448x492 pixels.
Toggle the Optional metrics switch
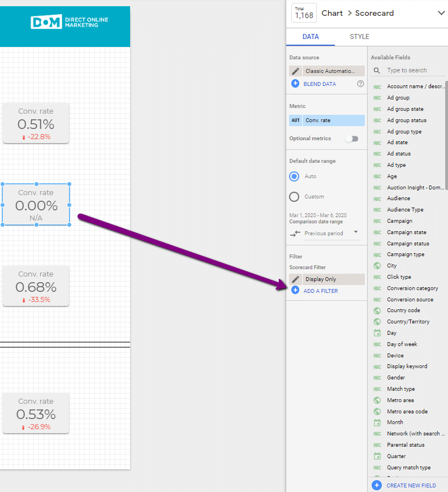(352, 139)
